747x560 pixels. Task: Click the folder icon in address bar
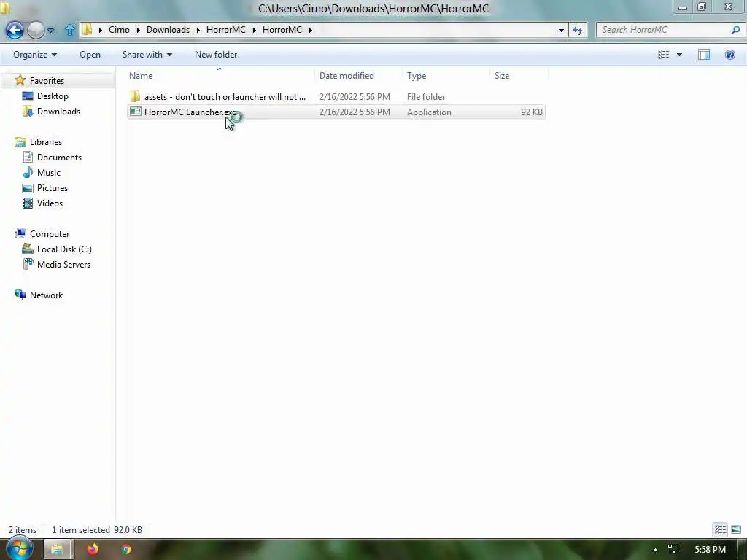(x=88, y=29)
